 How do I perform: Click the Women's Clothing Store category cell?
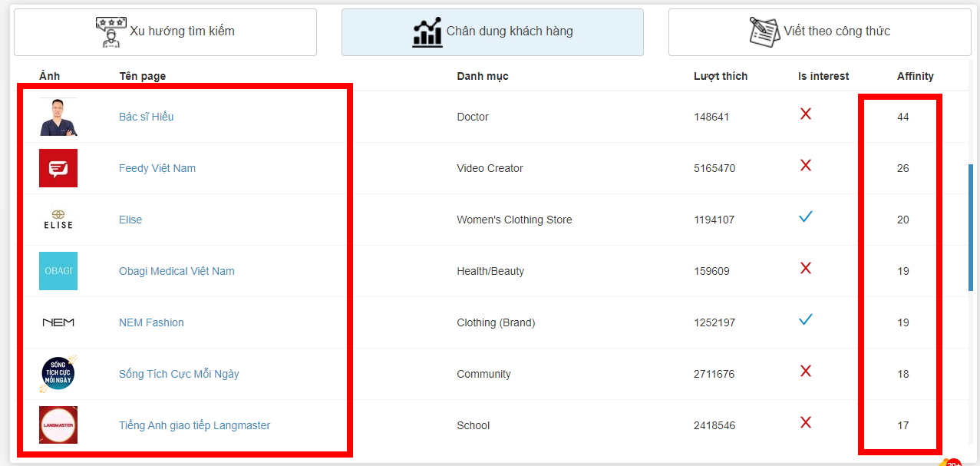[x=514, y=220]
